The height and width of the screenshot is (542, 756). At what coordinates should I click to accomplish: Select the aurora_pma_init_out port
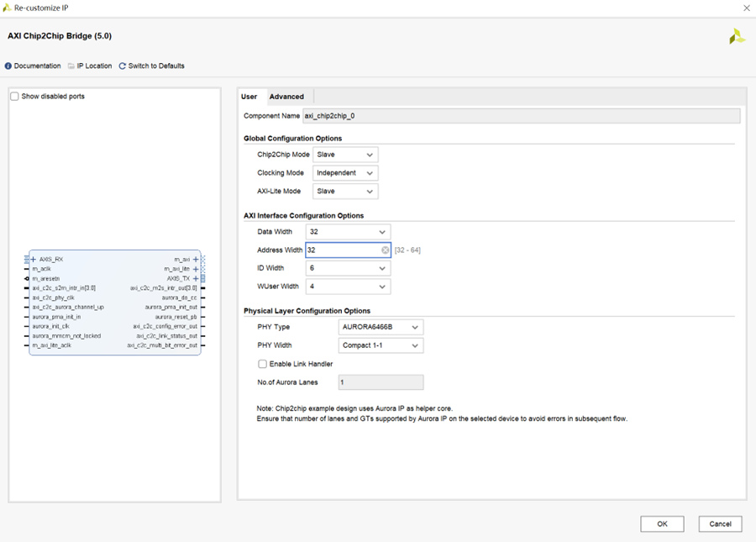click(x=171, y=308)
